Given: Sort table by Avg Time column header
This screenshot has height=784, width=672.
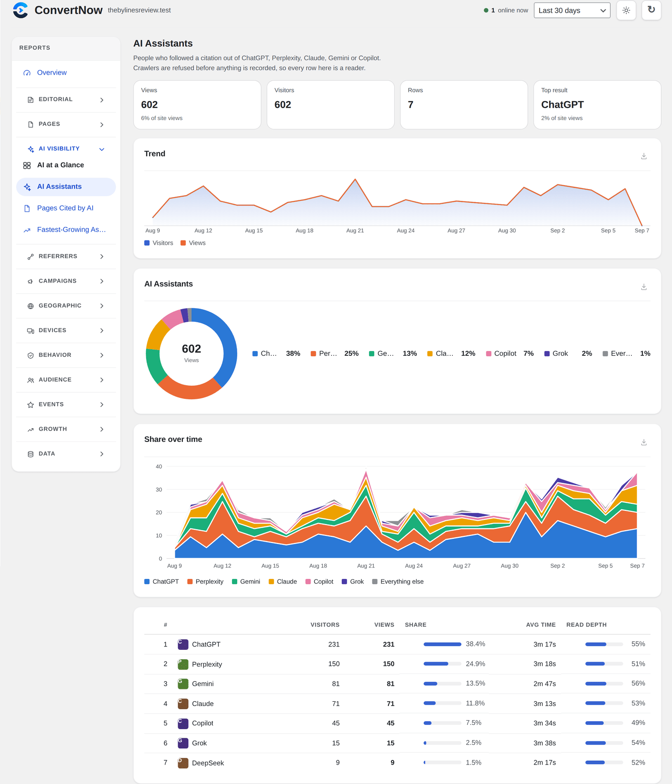Looking at the screenshot, I should click(541, 625).
